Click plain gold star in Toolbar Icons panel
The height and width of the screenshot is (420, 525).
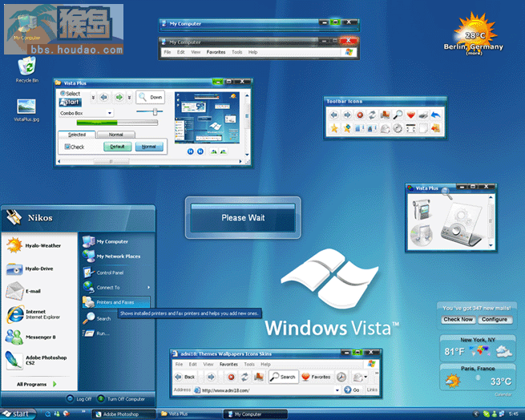334,128
